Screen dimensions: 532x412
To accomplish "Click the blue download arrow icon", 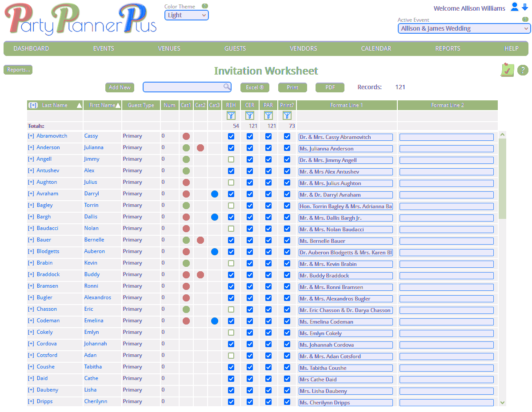I will click(524, 7).
